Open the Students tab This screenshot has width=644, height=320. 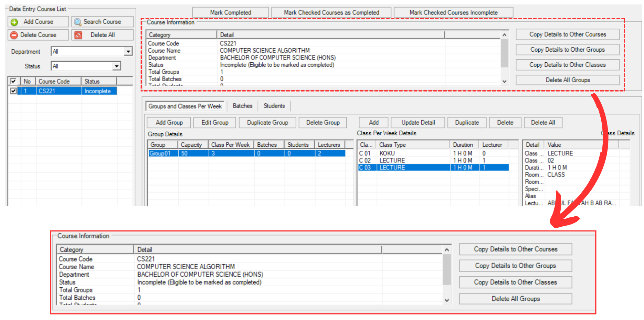coord(274,106)
